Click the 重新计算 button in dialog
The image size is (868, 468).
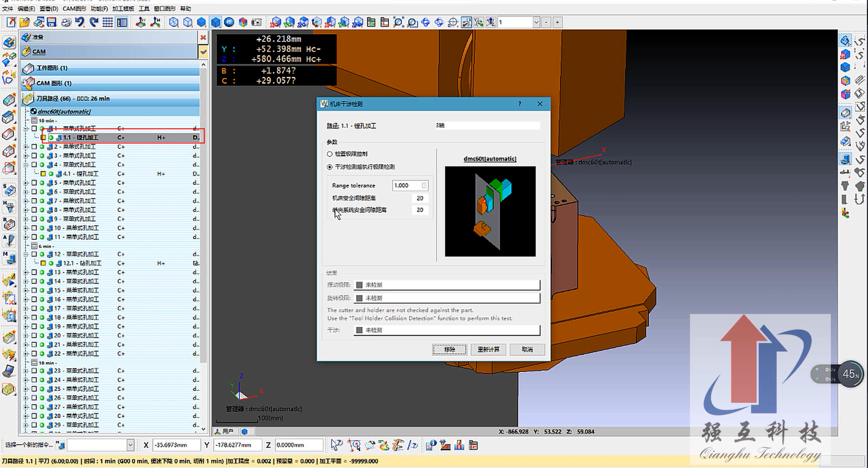(488, 350)
